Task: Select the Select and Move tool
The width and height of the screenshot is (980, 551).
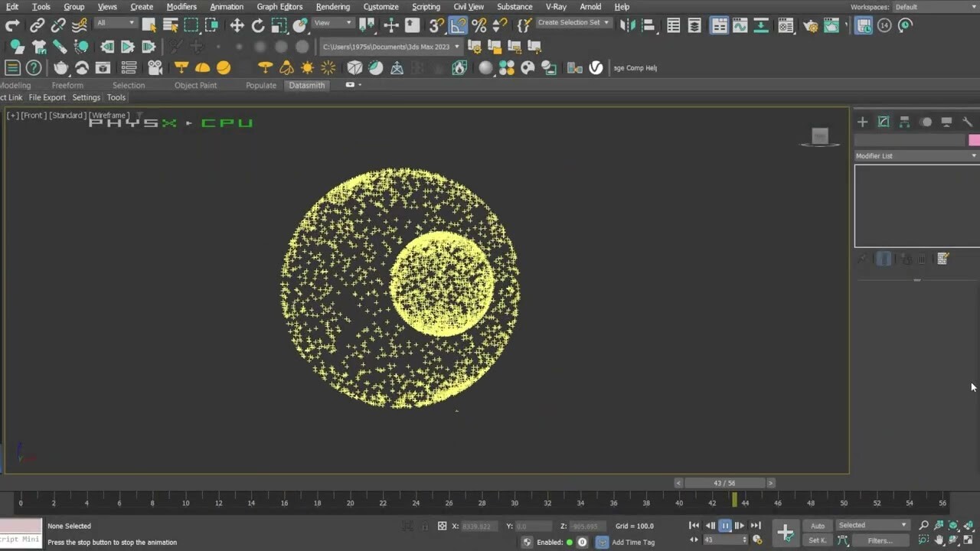Action: 237,25
